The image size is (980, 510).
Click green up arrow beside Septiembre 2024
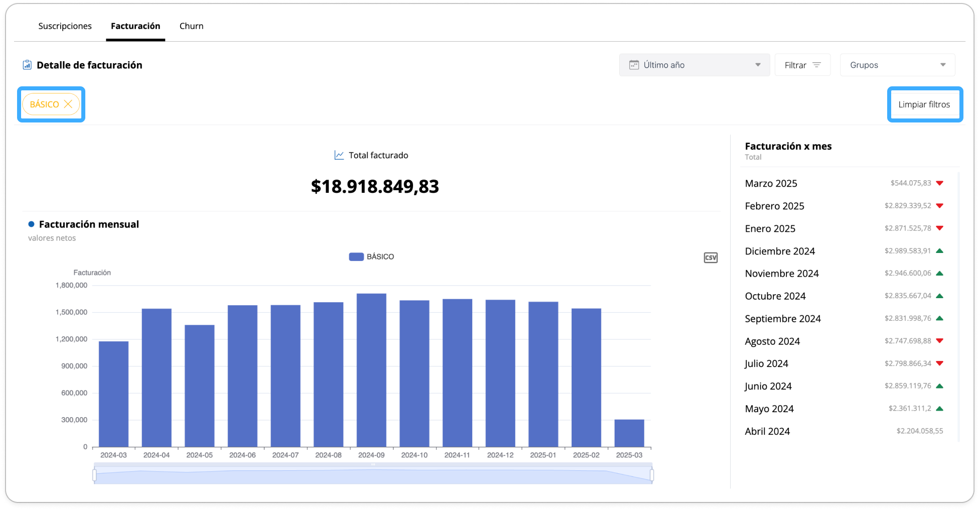tap(939, 318)
